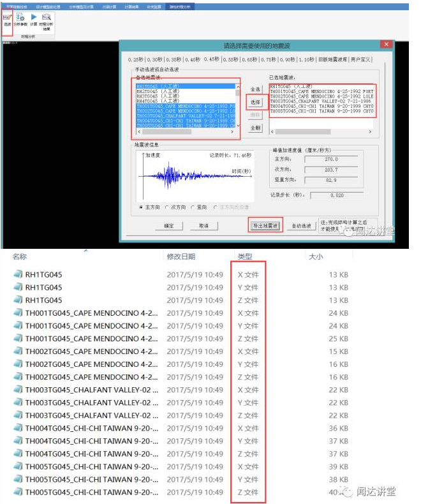Select RH2TG045 (人工波) in candidate list
The width and height of the screenshot is (421, 504).
186,91
